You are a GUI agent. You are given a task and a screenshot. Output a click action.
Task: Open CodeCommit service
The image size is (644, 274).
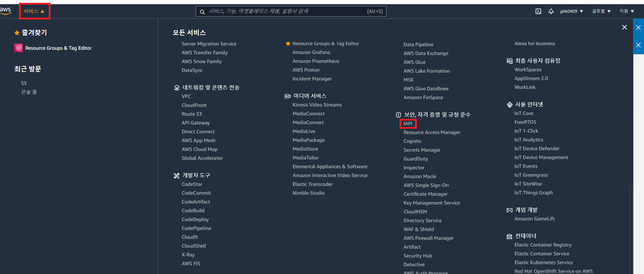196,193
